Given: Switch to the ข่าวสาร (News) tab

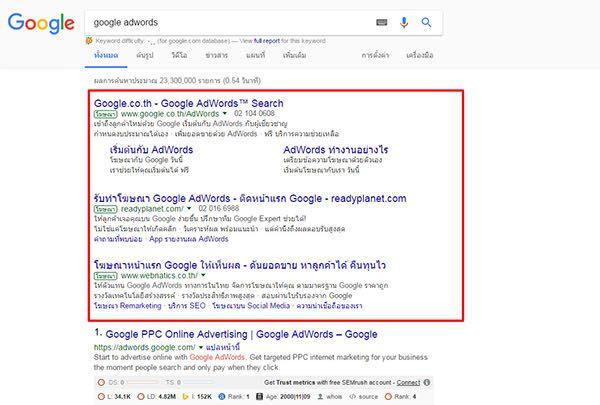Looking at the screenshot, I should [217, 56].
